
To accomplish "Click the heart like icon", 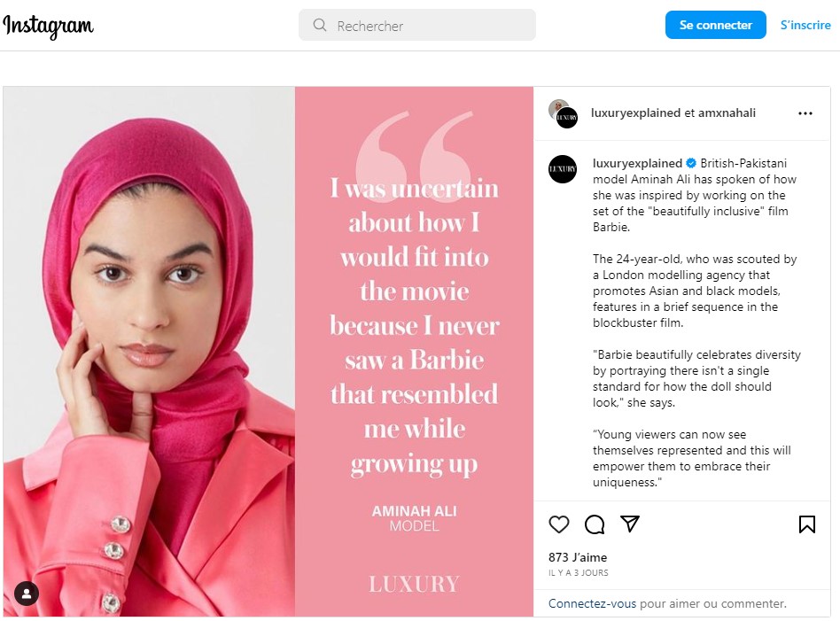I will [x=559, y=524].
